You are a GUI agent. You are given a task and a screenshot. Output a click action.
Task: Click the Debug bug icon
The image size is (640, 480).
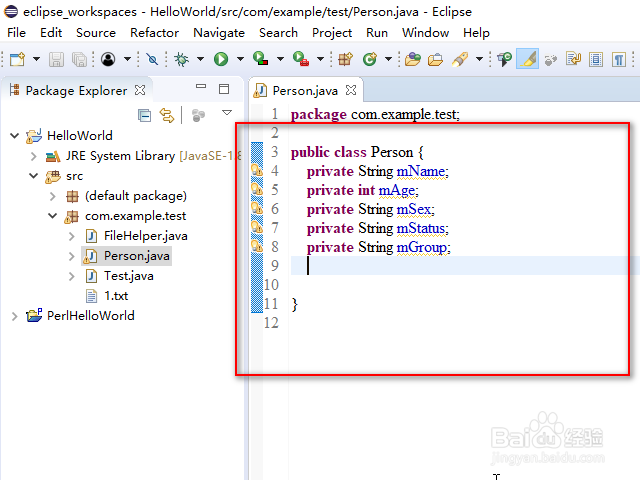tap(181, 59)
